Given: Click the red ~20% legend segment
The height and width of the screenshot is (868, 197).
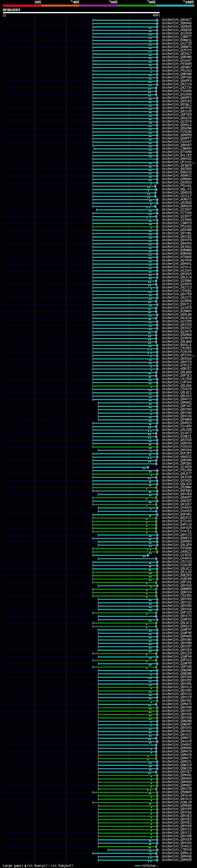Looking at the screenshot, I should click(x=22, y=6).
